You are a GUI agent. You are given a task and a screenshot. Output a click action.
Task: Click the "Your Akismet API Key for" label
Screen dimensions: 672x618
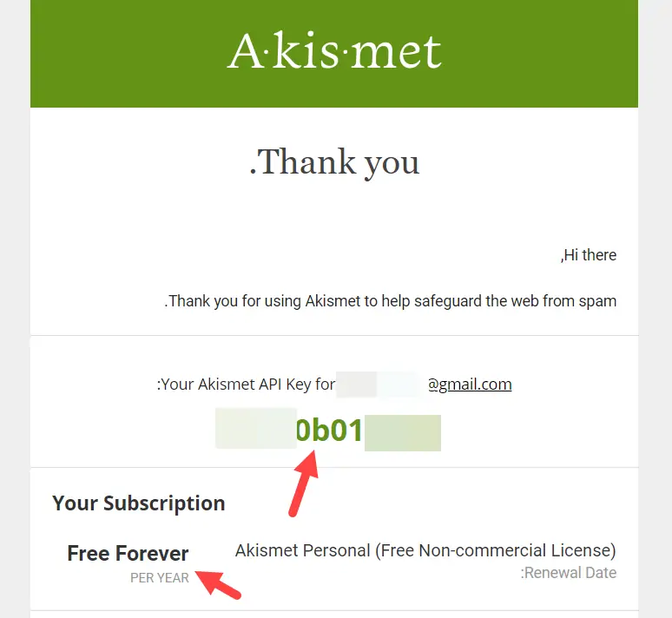pyautogui.click(x=245, y=384)
